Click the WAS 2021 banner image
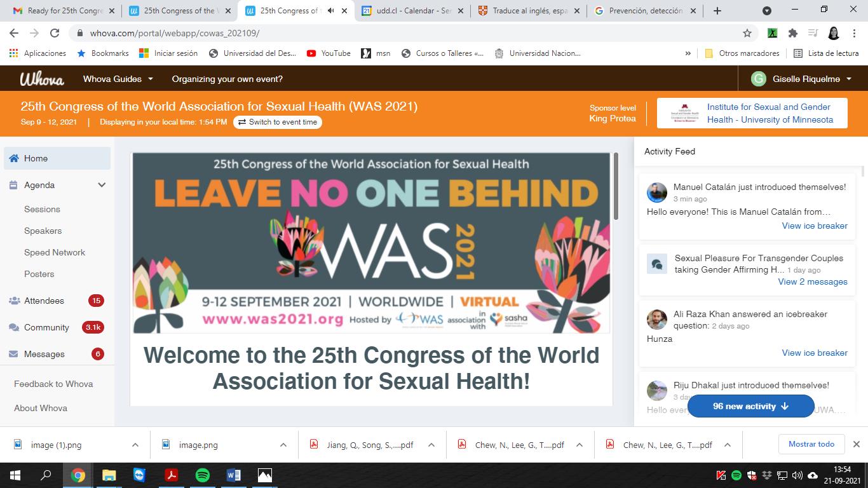Image resolution: width=868 pixels, height=488 pixels. coord(371,243)
